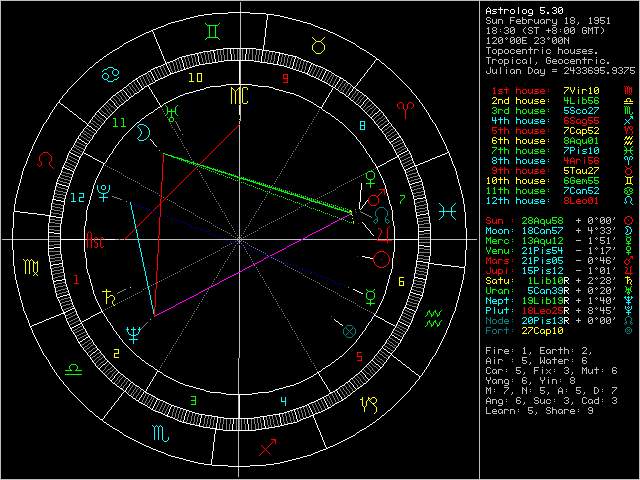Select the Taurus sign on the outer wheel
640x480 pixels.
(x=318, y=43)
